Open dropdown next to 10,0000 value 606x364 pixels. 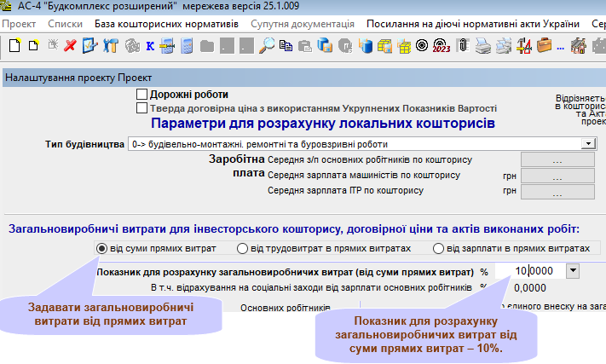(572, 271)
